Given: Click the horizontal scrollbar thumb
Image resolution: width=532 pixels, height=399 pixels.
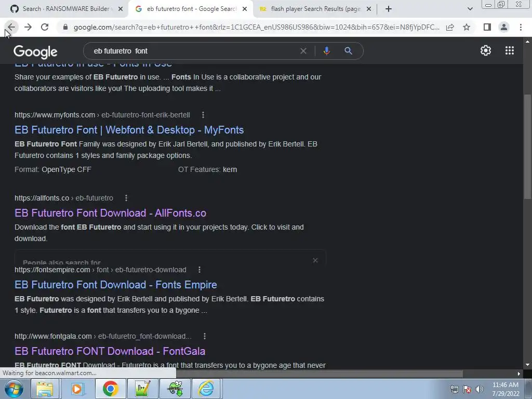Looking at the screenshot, I should click(x=319, y=374).
